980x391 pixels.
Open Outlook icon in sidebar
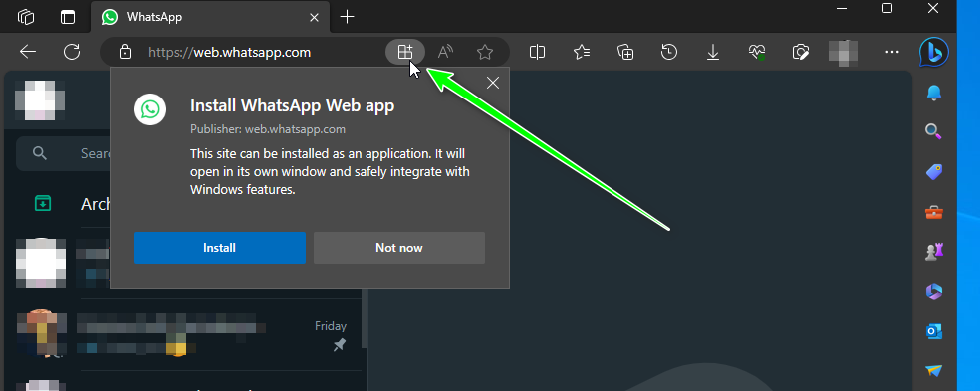tap(934, 331)
